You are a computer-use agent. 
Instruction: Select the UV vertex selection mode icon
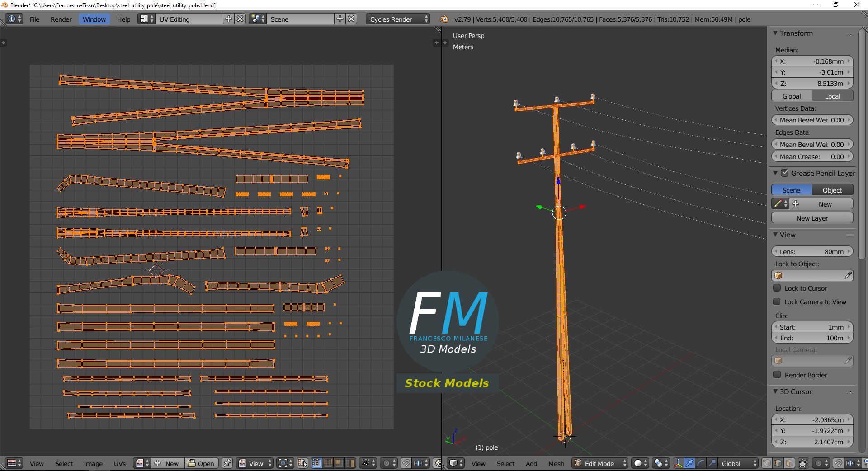[316, 463]
